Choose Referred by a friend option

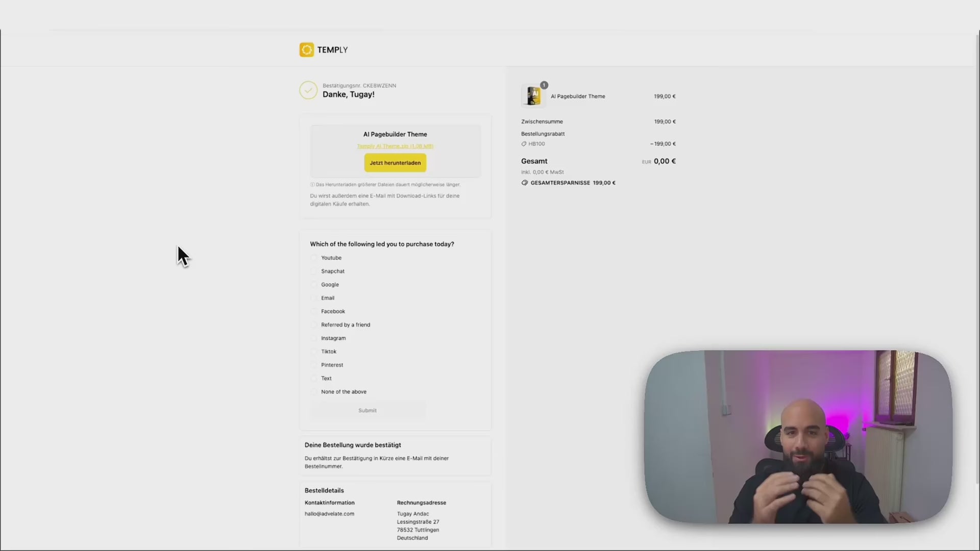coord(314,325)
